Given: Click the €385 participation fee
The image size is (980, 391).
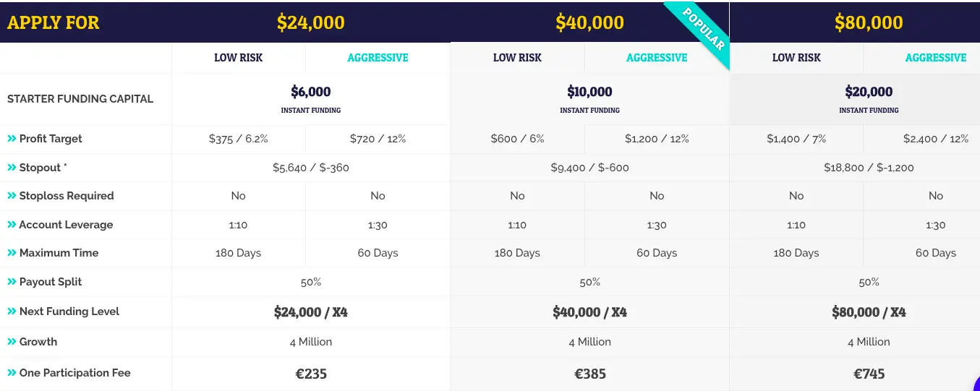Looking at the screenshot, I should 590,374.
